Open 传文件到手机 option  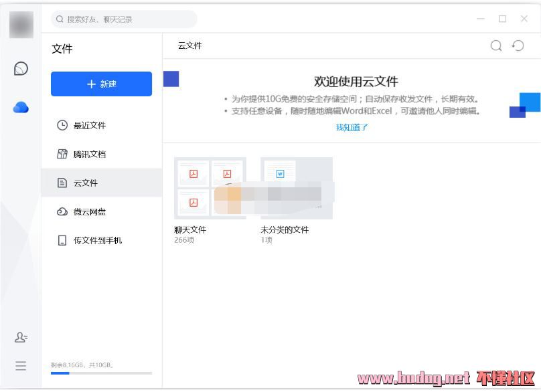(x=102, y=240)
